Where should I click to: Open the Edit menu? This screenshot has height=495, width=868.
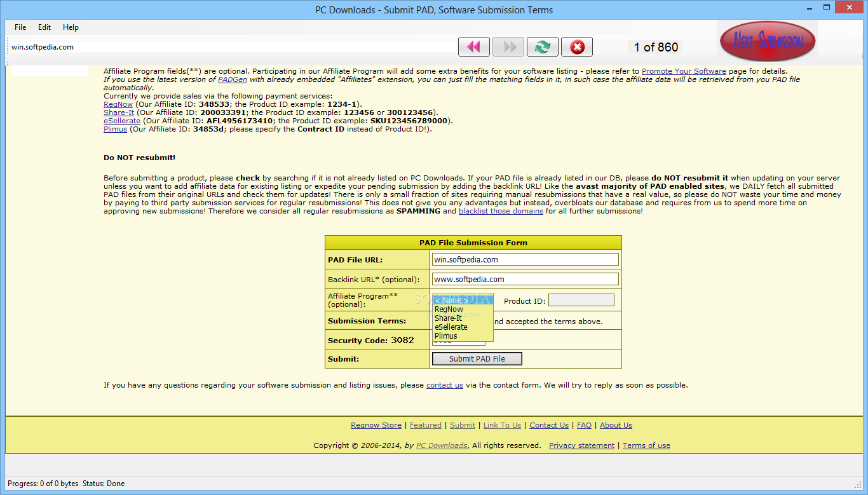44,27
